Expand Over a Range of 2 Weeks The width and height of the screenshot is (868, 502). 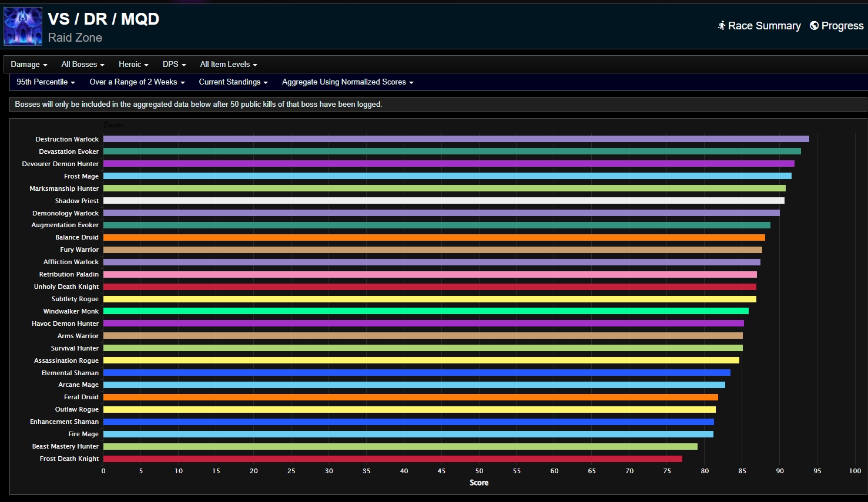click(137, 82)
